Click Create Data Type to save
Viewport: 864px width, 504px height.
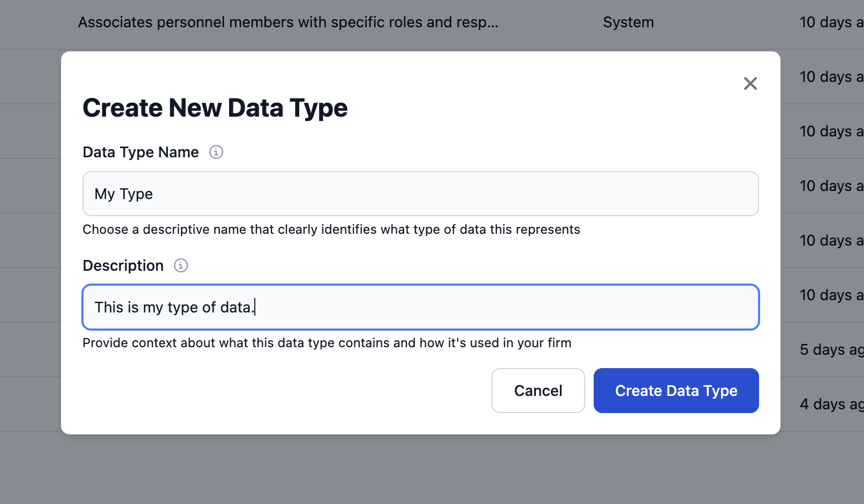point(676,391)
